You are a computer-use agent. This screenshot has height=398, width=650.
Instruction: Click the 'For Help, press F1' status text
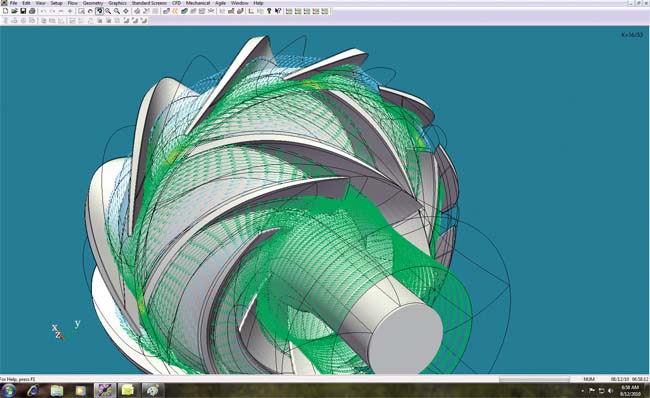[x=17, y=379]
